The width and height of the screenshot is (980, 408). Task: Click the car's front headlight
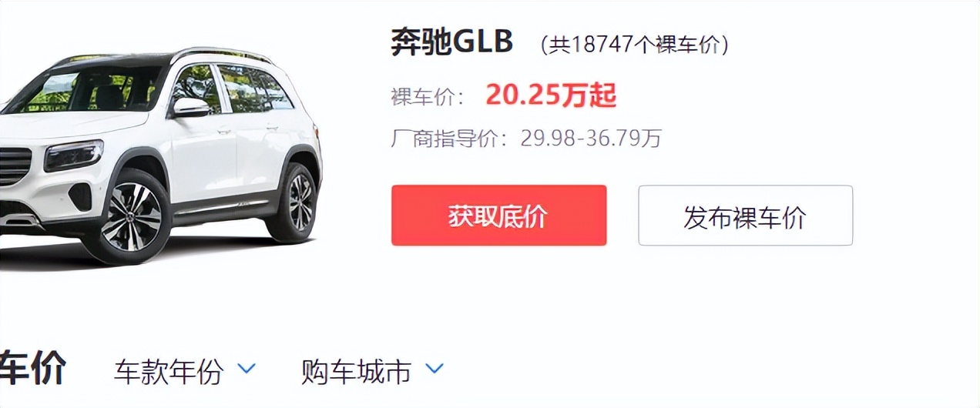(x=73, y=156)
